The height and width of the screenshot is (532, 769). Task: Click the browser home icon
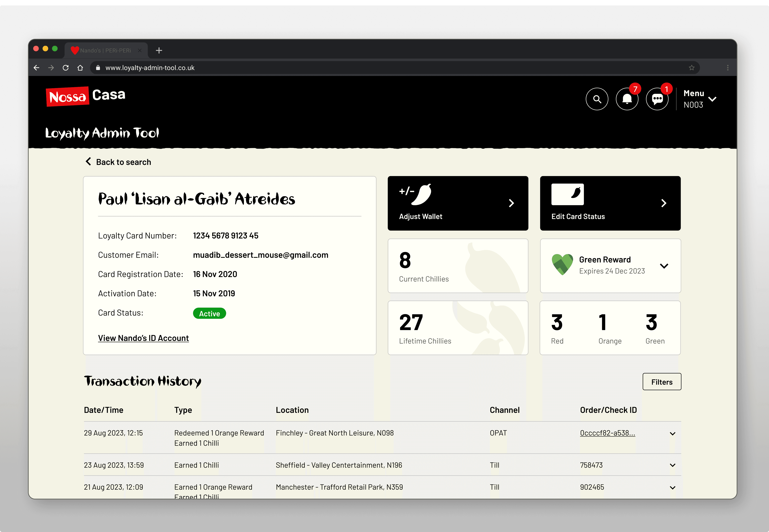click(x=80, y=68)
